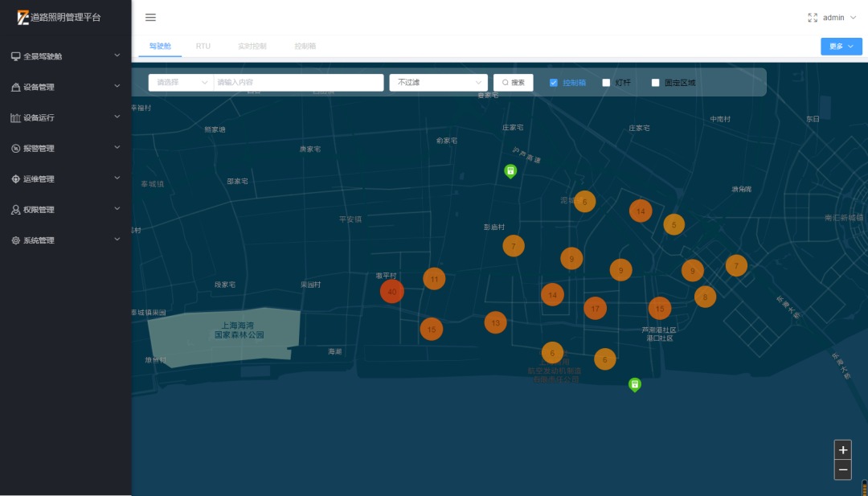Click the blue 更多 button
This screenshot has height=496, width=868.
coord(841,47)
